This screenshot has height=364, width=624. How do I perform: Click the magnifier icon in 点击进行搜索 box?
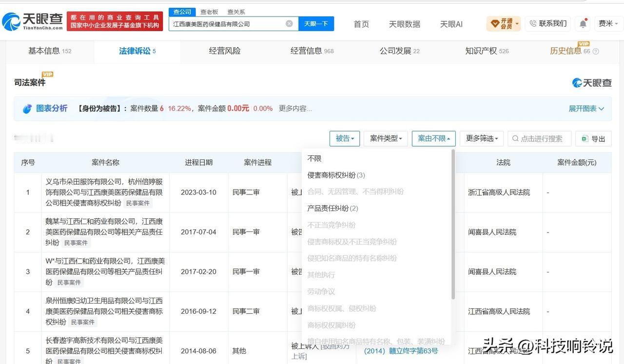pos(515,139)
